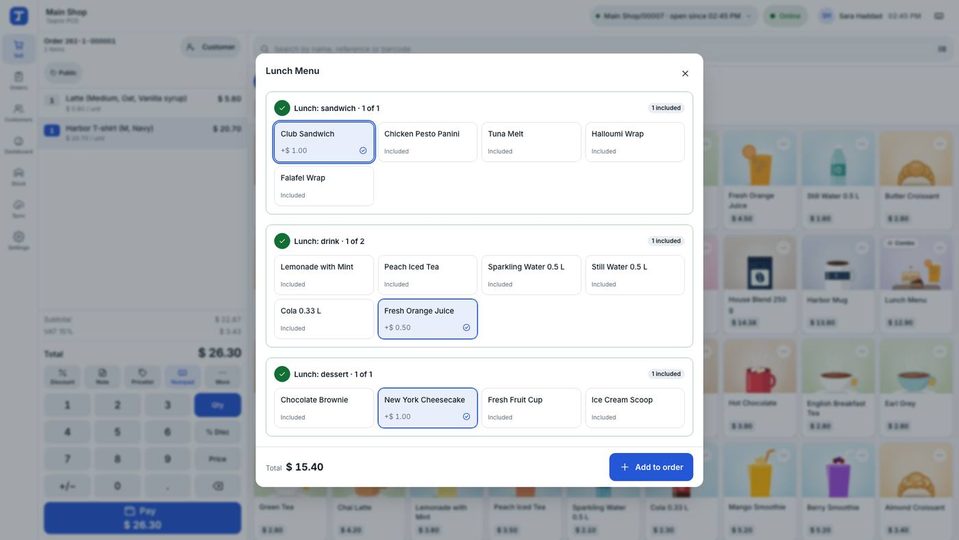Open the Dashboard sidebar icon

(x=19, y=144)
